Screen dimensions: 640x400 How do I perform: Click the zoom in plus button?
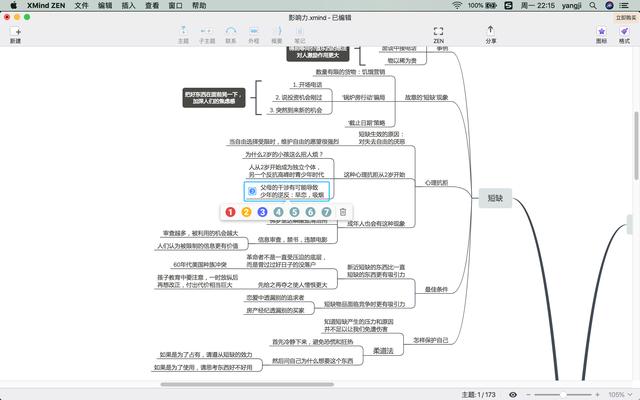coord(597,395)
